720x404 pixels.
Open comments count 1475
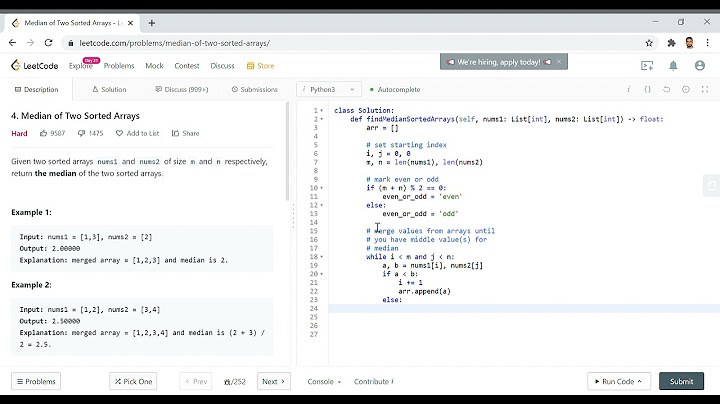[x=90, y=133]
